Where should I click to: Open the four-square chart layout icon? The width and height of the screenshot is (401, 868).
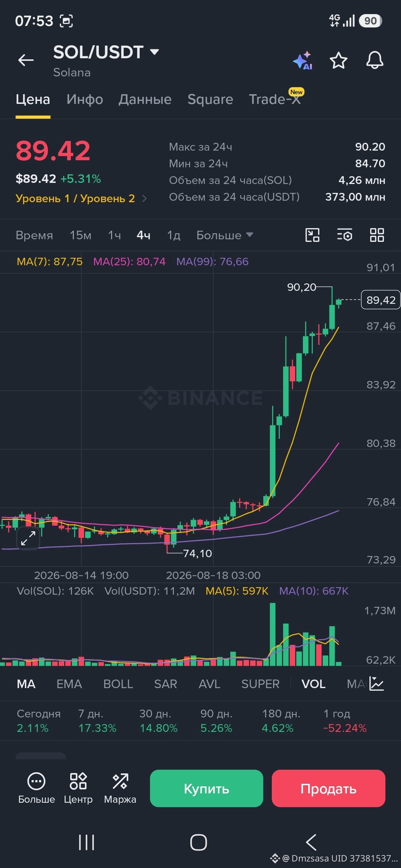click(377, 235)
